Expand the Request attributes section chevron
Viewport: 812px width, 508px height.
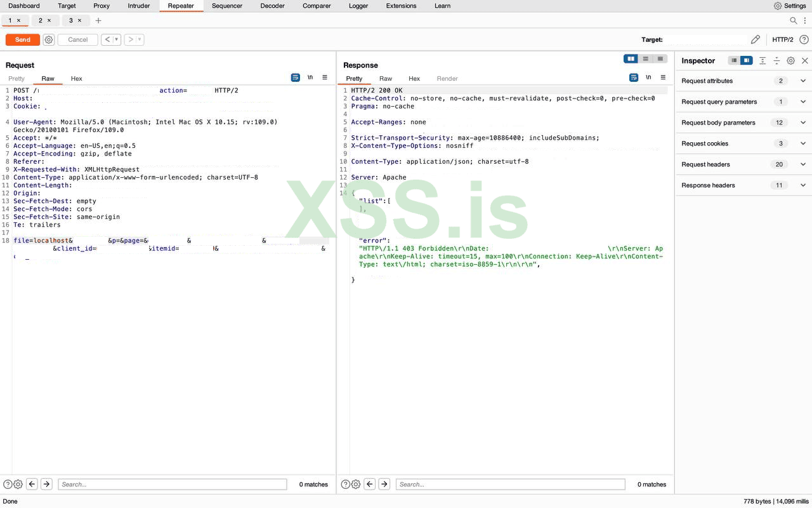(803, 81)
